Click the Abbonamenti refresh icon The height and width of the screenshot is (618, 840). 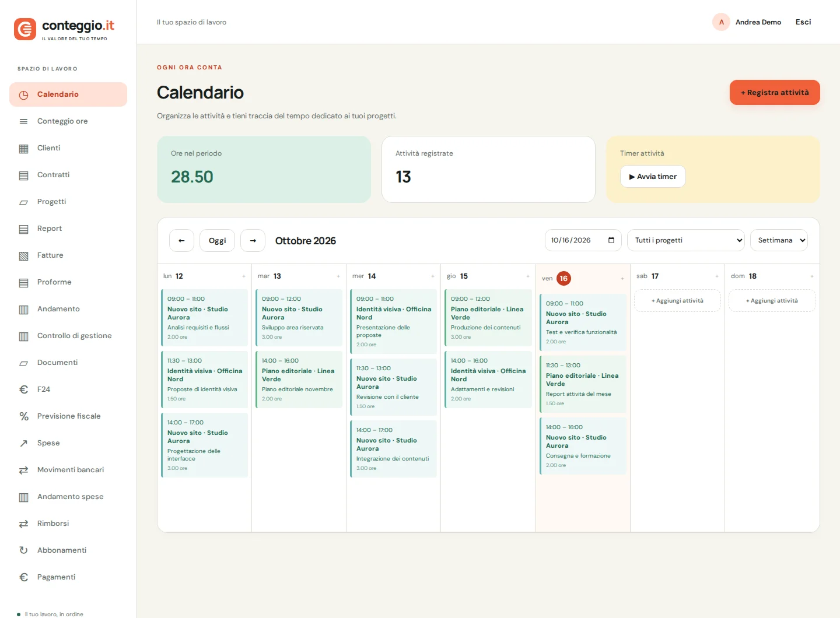[23, 550]
